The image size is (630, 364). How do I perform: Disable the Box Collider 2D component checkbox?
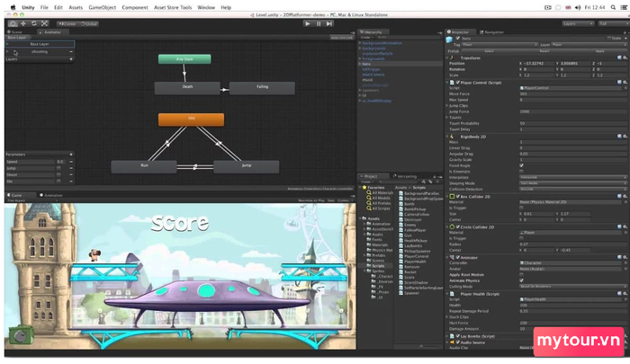[x=457, y=197]
